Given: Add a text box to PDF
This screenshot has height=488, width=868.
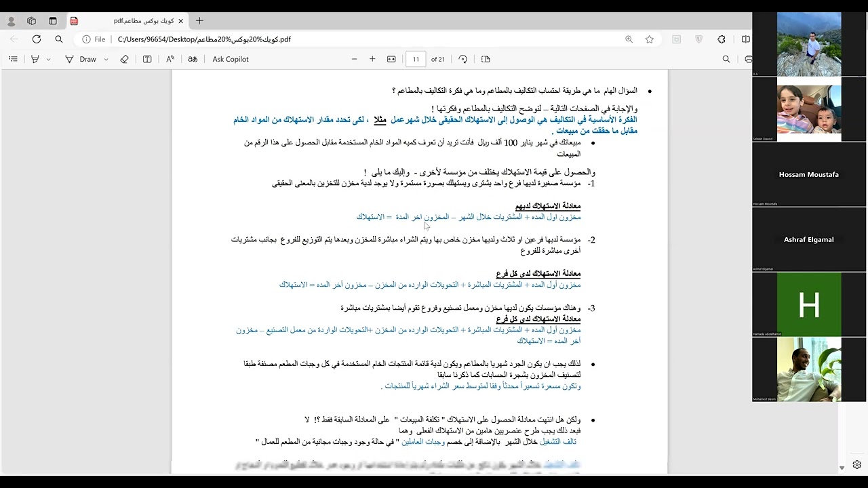Looking at the screenshot, I should point(147,59).
